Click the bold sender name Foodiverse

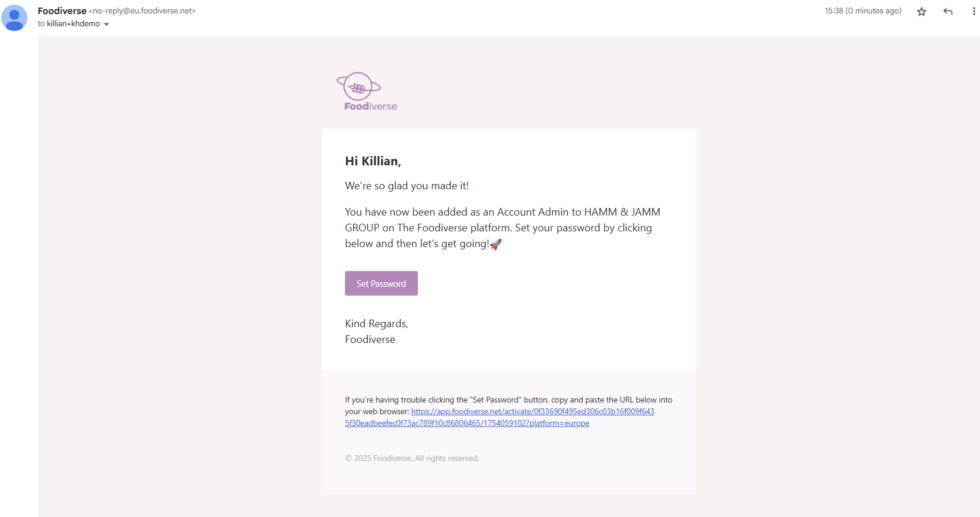(x=62, y=11)
